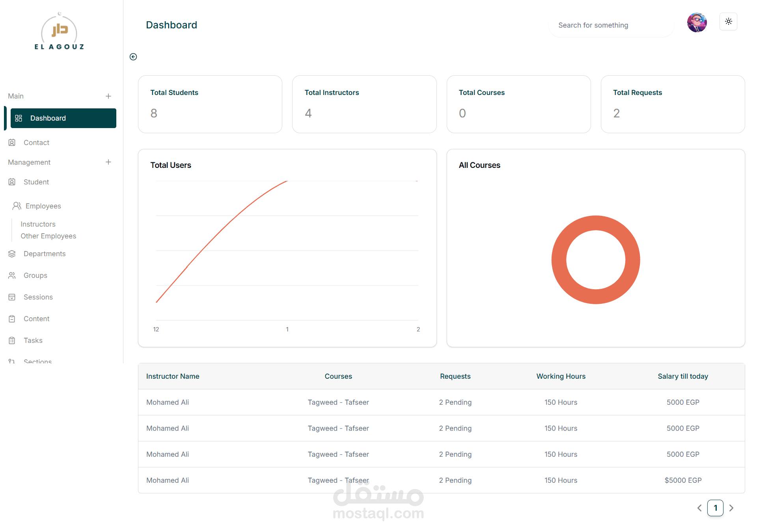This screenshot has height=532, width=757.
Task: Click the Tasks clipboard icon
Action: click(x=12, y=340)
